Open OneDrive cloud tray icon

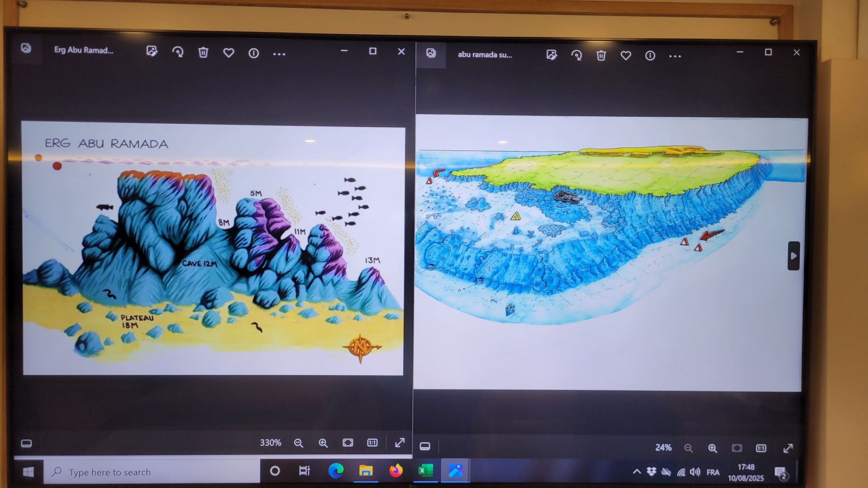[x=666, y=472]
